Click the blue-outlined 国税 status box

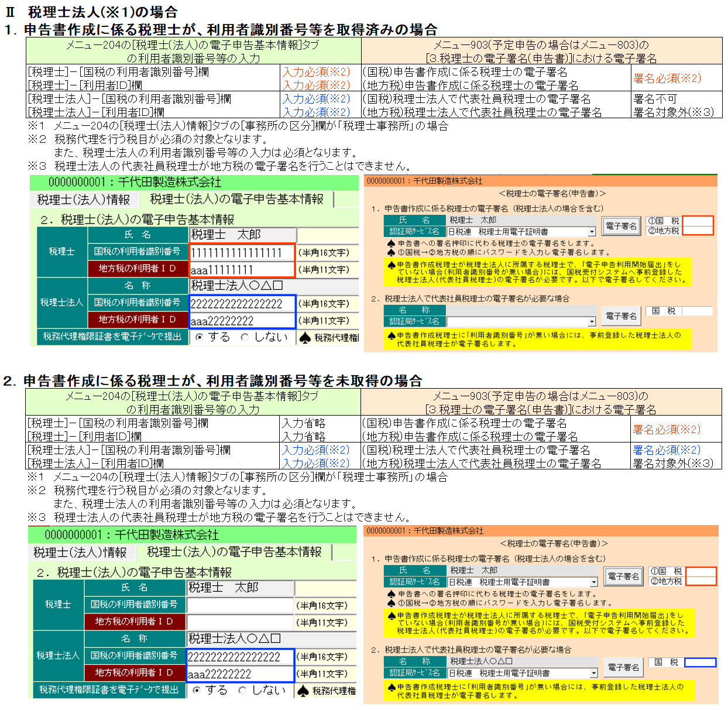[700, 662]
